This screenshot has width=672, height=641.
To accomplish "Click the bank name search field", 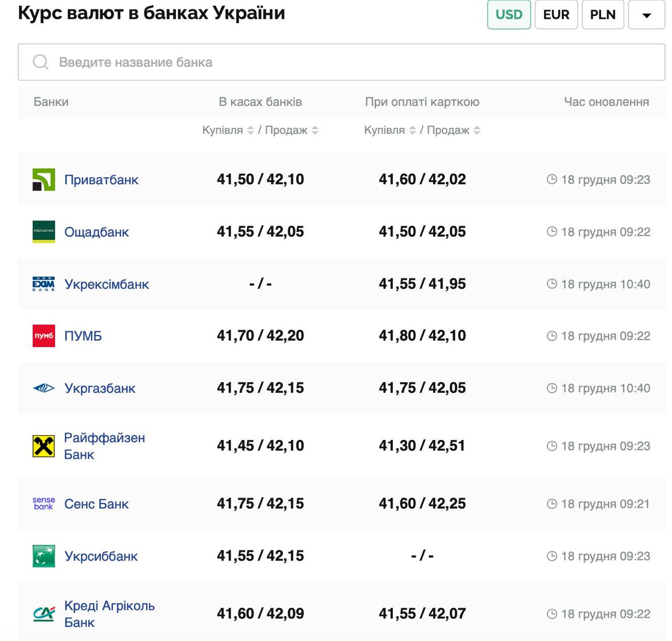I will pos(341,62).
